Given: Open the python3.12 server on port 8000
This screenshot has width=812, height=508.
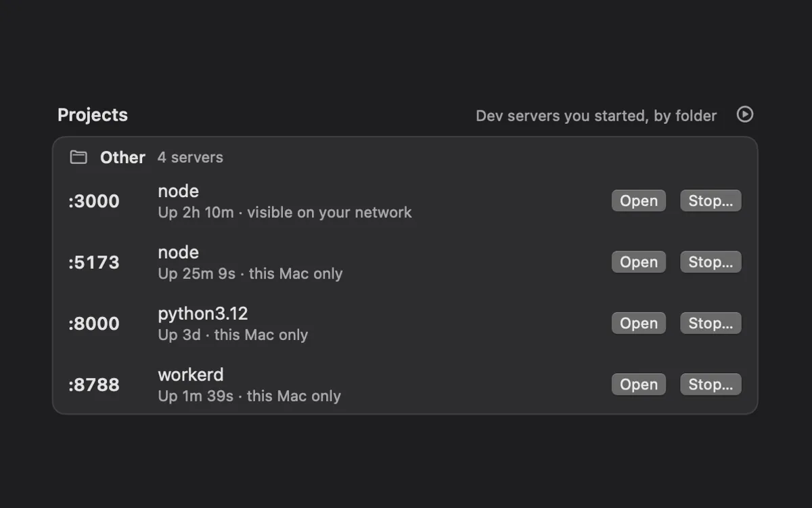Looking at the screenshot, I should coord(639,323).
